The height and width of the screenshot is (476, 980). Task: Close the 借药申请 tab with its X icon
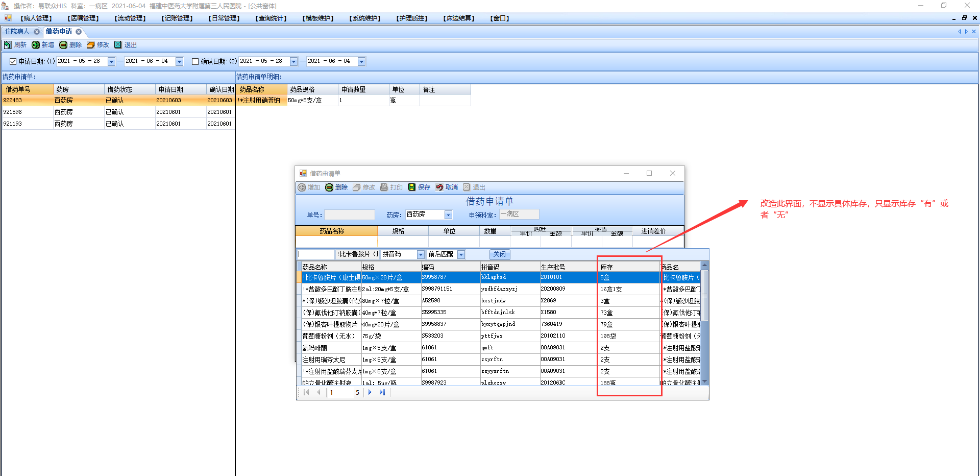79,32
